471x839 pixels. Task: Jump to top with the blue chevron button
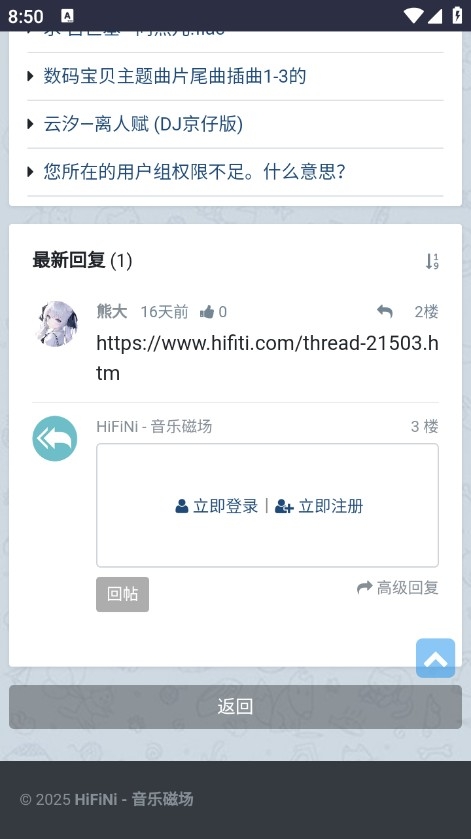[x=436, y=658]
